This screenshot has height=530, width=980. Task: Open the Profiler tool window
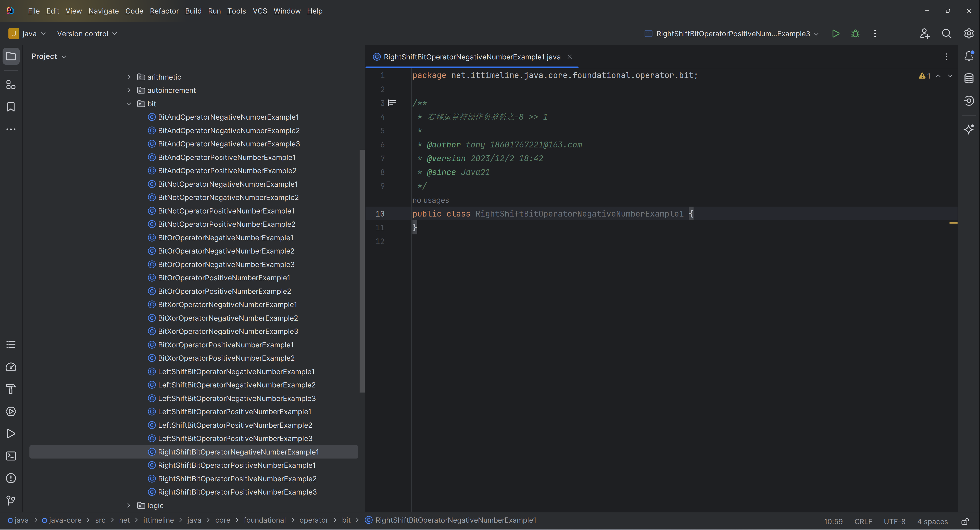click(x=11, y=367)
